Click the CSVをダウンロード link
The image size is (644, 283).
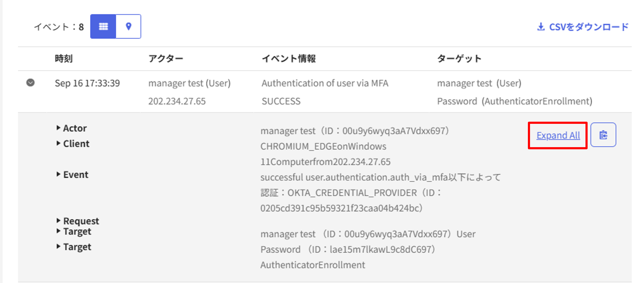[588, 27]
